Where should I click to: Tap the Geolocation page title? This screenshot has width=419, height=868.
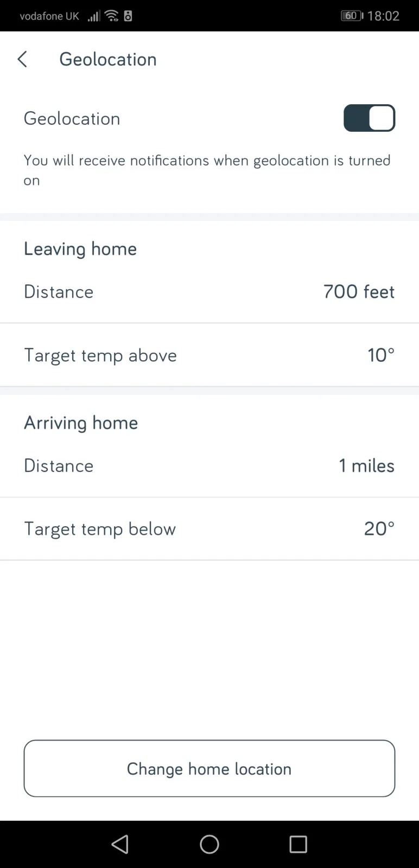coord(108,59)
